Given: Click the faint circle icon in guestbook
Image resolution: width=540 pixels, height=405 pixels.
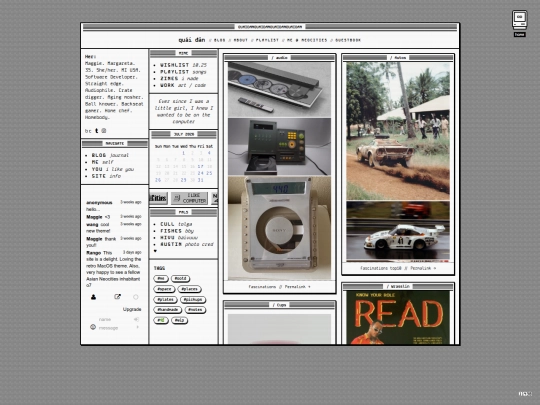Looking at the screenshot, I should coord(136,297).
